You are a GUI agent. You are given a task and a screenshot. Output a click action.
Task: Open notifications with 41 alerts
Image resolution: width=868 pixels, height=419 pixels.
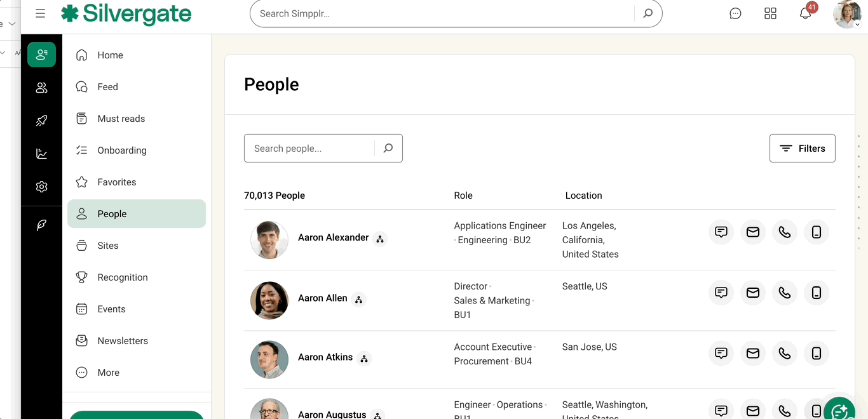pyautogui.click(x=804, y=13)
